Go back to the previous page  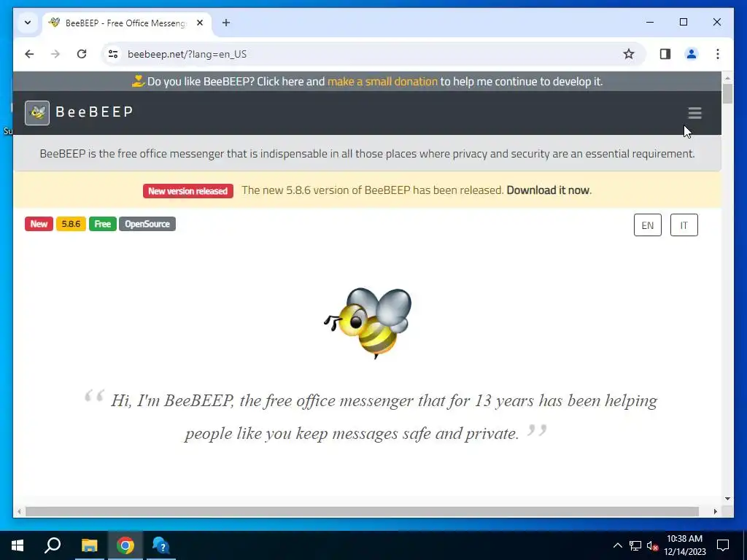coord(29,54)
